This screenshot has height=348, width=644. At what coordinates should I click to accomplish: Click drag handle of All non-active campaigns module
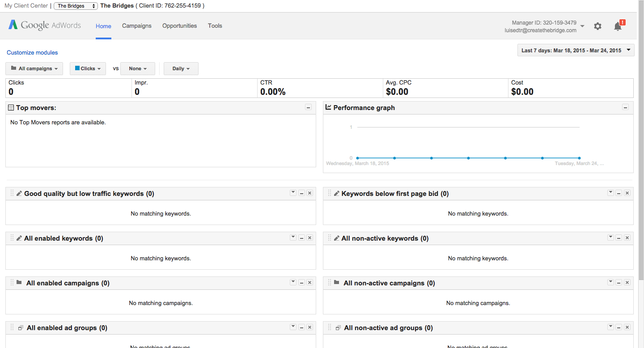(330, 283)
